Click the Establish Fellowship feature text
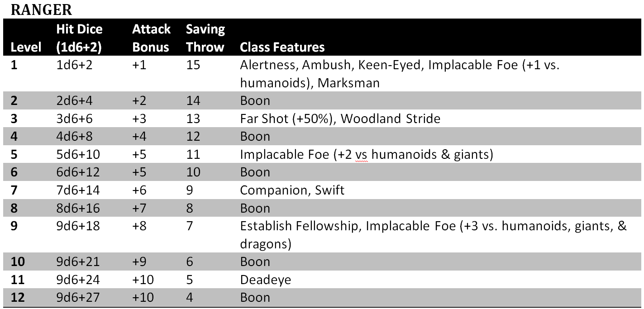 click(301, 226)
